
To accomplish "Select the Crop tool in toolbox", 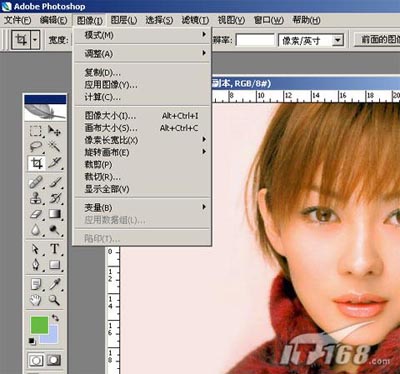I will coord(36,163).
